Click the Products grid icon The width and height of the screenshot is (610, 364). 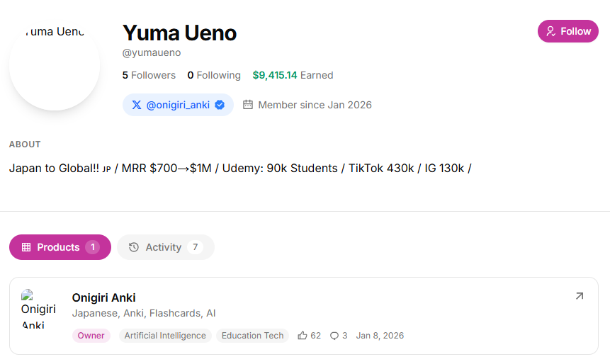[x=26, y=247]
